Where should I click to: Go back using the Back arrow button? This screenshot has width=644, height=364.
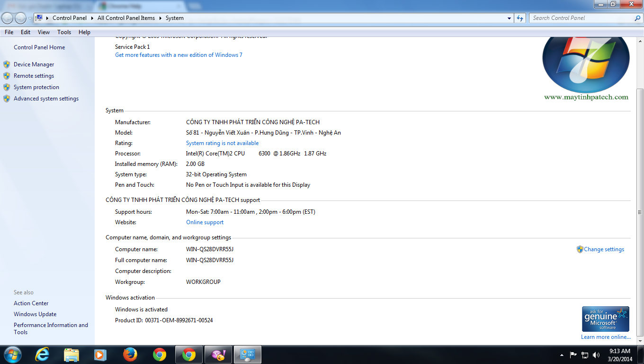click(x=8, y=18)
